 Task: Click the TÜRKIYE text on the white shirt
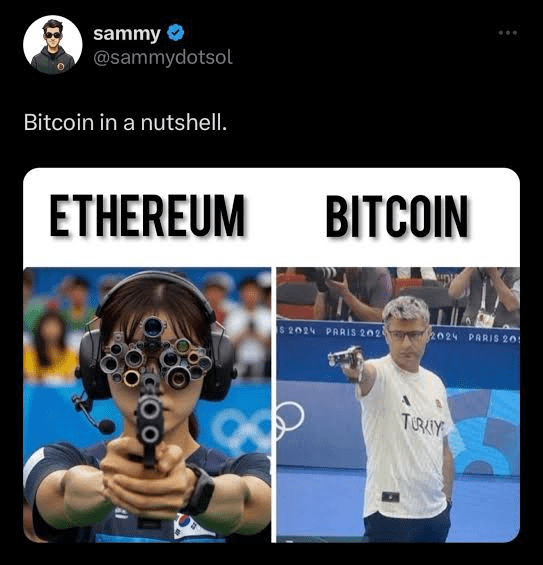click(422, 424)
